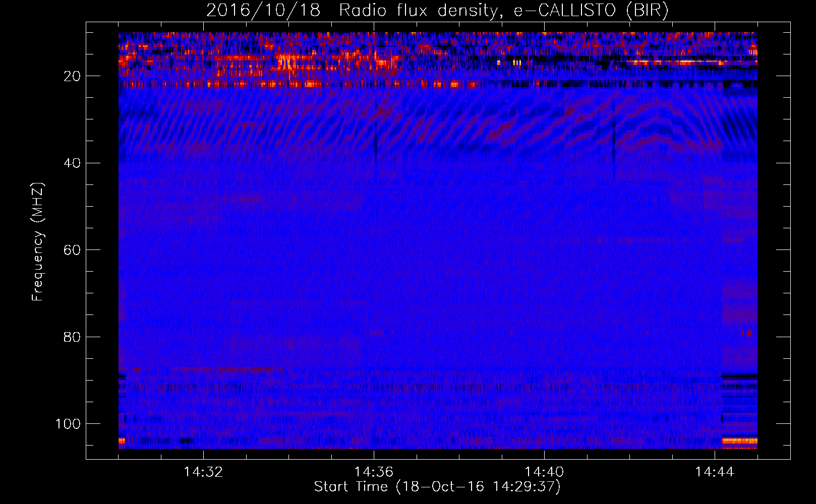Click the 100 frequency tick label
Viewport: 816px width, 504px height.
click(x=68, y=424)
